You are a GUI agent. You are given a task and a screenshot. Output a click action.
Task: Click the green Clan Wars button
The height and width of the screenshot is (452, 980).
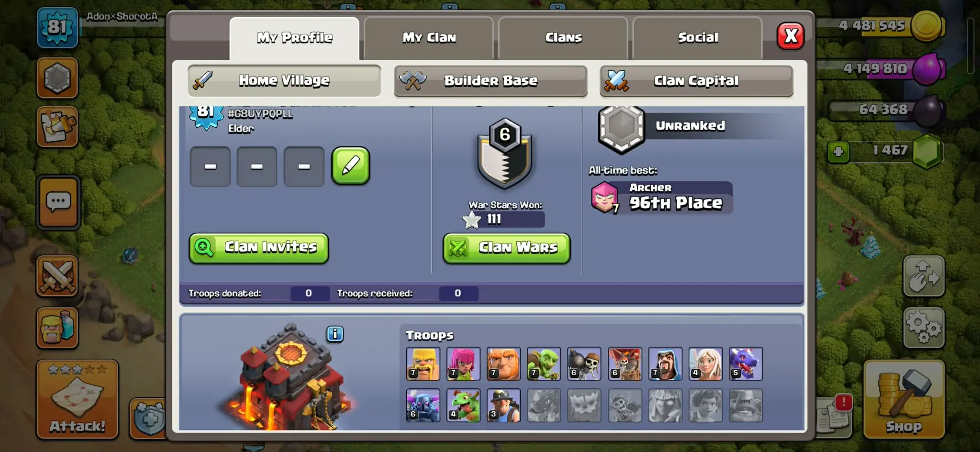pyautogui.click(x=507, y=248)
